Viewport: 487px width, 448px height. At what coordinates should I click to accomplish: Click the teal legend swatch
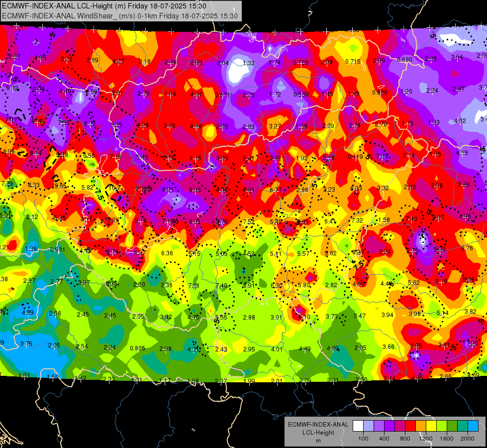tap(463, 426)
